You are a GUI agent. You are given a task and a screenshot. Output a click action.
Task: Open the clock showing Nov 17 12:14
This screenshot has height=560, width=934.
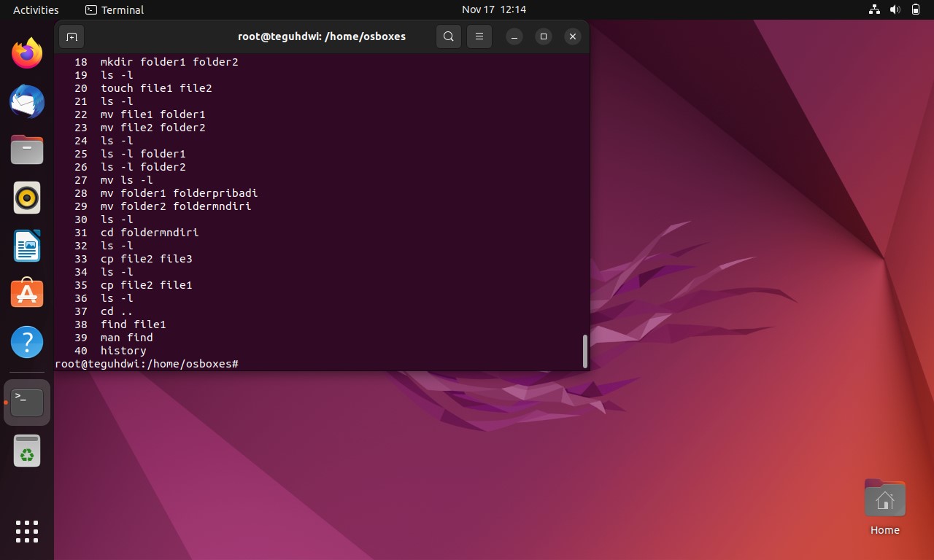coord(494,9)
